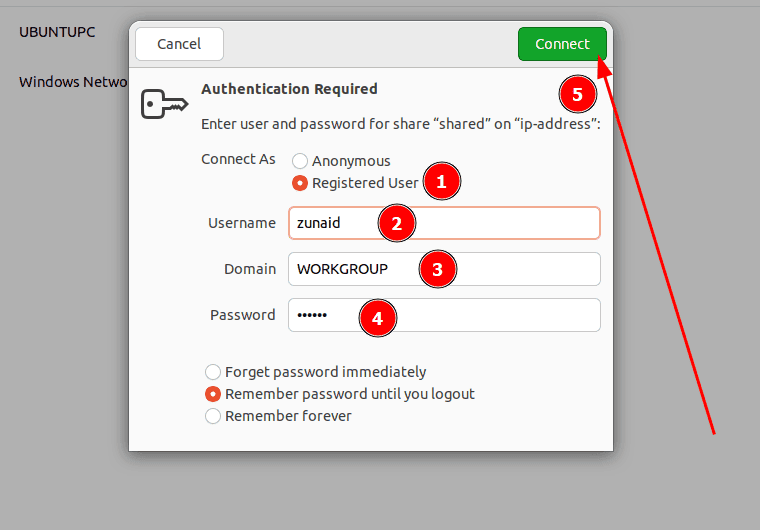Click the Password input field
Viewport: 760px width, 530px height.
point(444,315)
